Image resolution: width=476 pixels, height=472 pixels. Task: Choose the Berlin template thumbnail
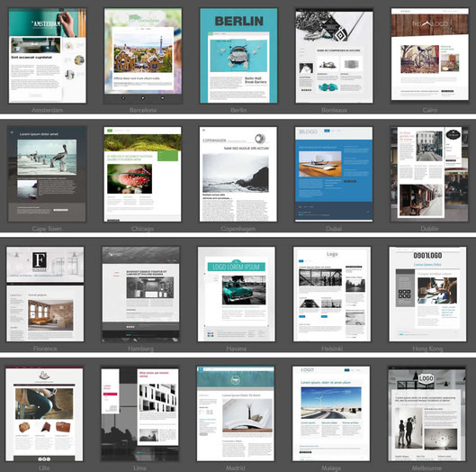[238, 56]
